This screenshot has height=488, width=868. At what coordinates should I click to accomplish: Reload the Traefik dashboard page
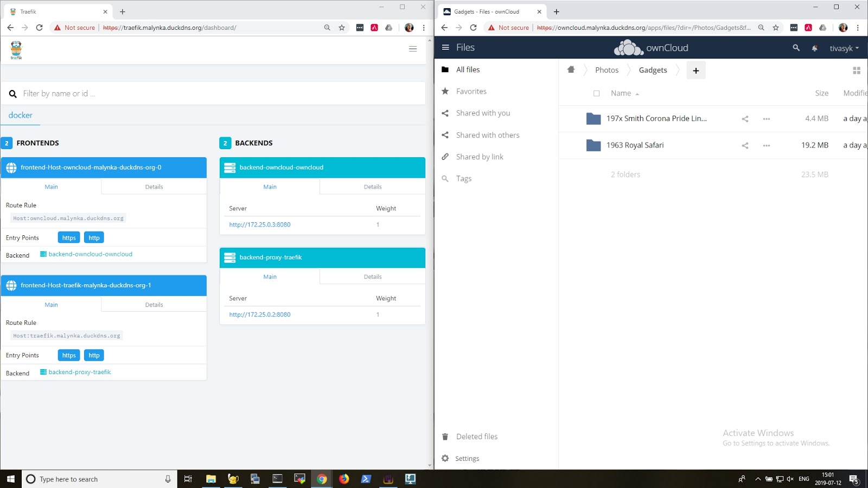39,28
